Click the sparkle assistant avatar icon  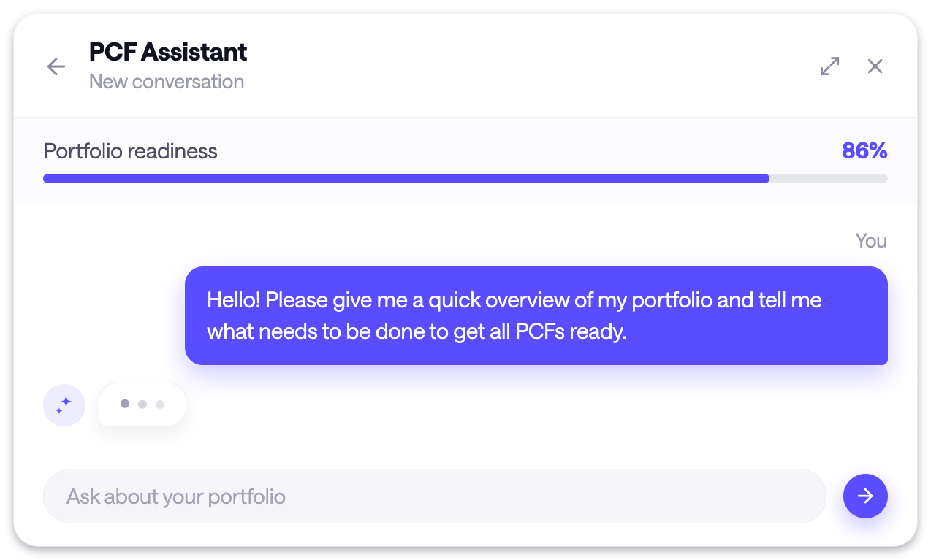(64, 404)
